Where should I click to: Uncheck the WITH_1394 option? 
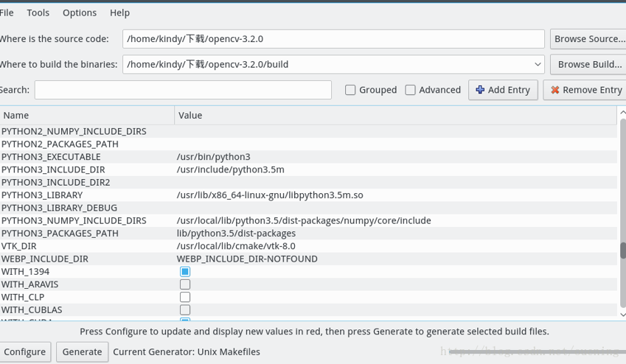[185, 272]
